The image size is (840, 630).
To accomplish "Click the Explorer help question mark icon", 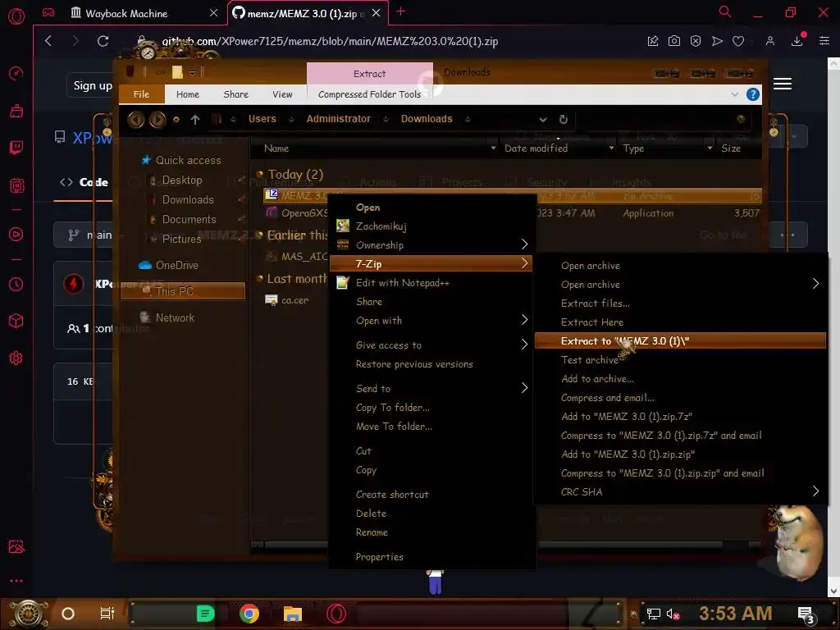I will pyautogui.click(x=753, y=94).
